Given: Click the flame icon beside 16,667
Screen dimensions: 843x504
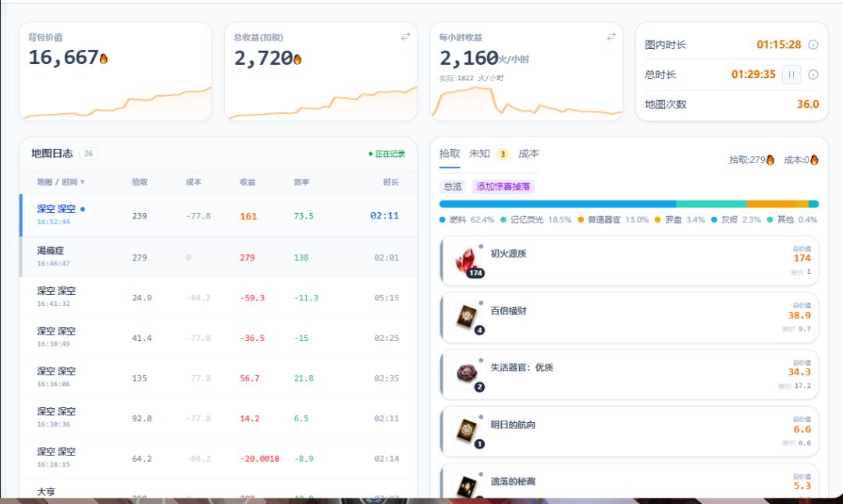Looking at the screenshot, I should (103, 58).
